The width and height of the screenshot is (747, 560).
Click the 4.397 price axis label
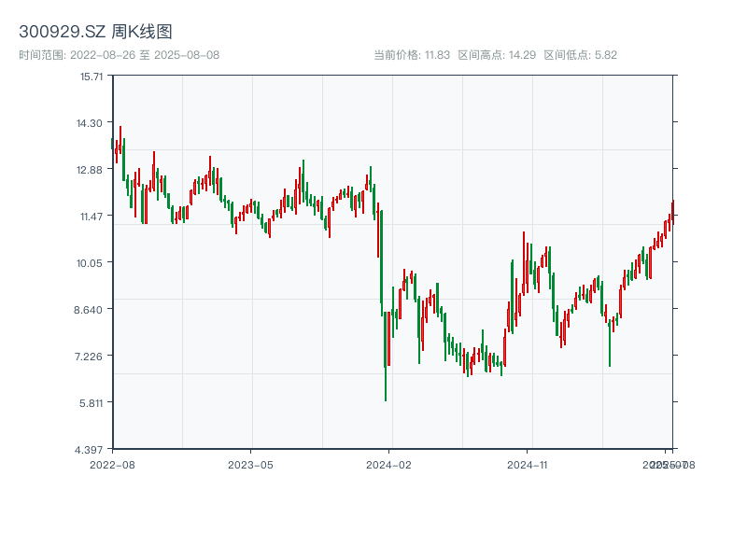point(92,449)
